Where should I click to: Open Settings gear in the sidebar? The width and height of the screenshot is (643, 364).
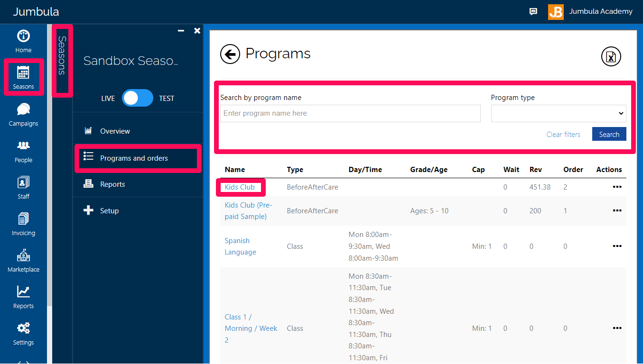23,334
